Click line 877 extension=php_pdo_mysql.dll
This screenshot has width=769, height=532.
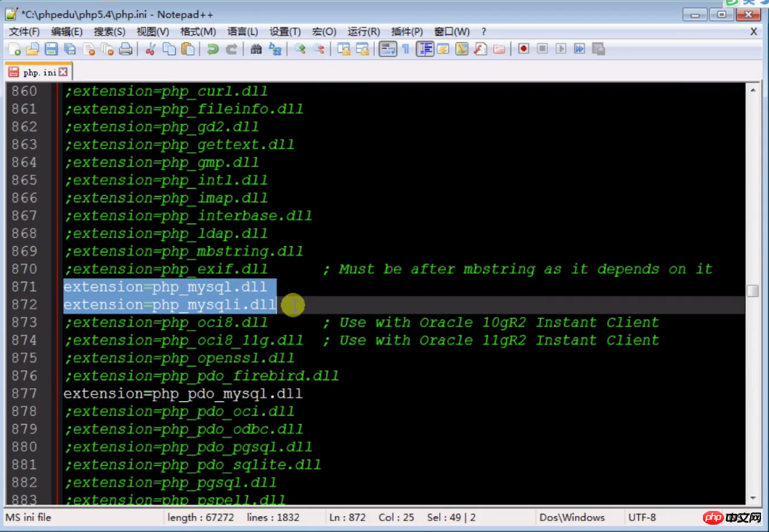point(183,394)
